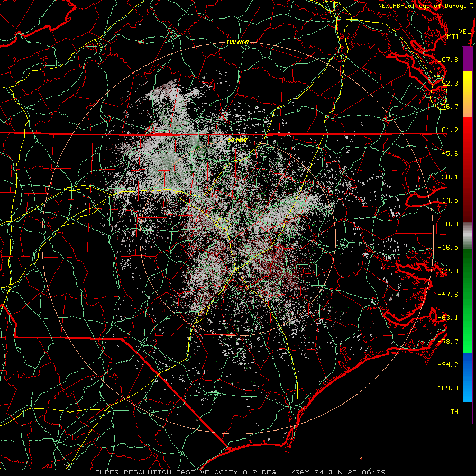The image size is (476, 476).
Task: Click the 14.5 velocity scale value
Action: pos(450,200)
